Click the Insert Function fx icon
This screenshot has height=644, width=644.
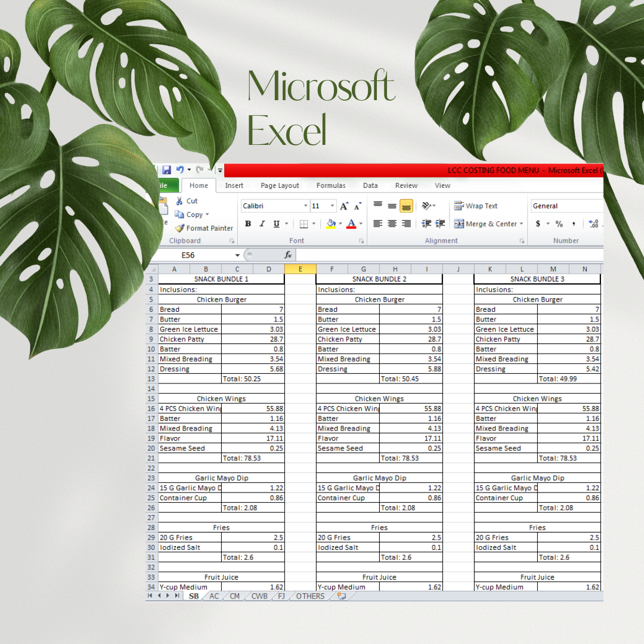tap(288, 255)
